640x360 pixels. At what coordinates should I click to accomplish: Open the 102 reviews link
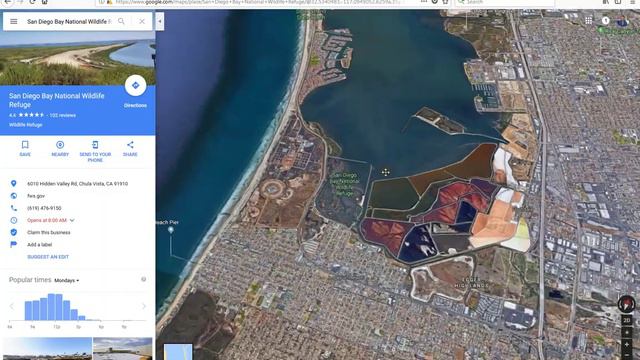tap(62, 116)
